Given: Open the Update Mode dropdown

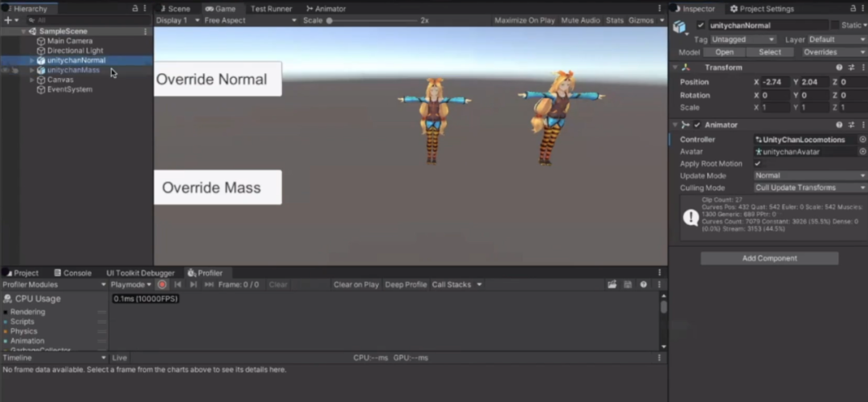Looking at the screenshot, I should [810, 175].
